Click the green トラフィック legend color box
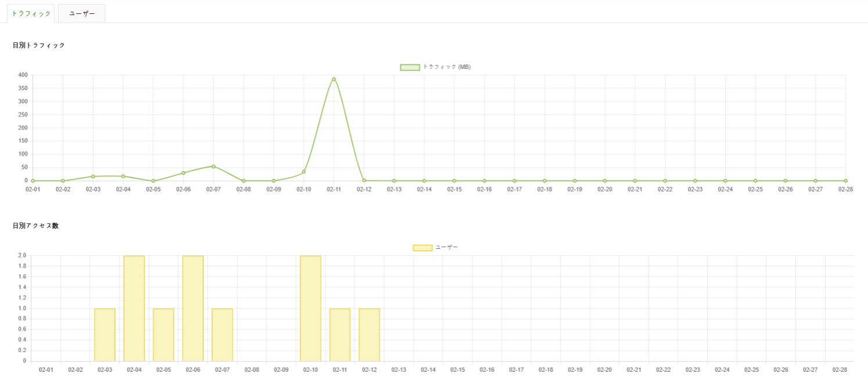The height and width of the screenshot is (381, 868). point(409,67)
